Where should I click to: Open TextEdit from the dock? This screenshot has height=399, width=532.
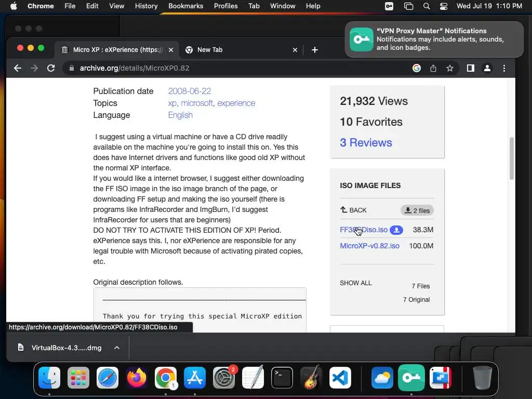[253, 378]
